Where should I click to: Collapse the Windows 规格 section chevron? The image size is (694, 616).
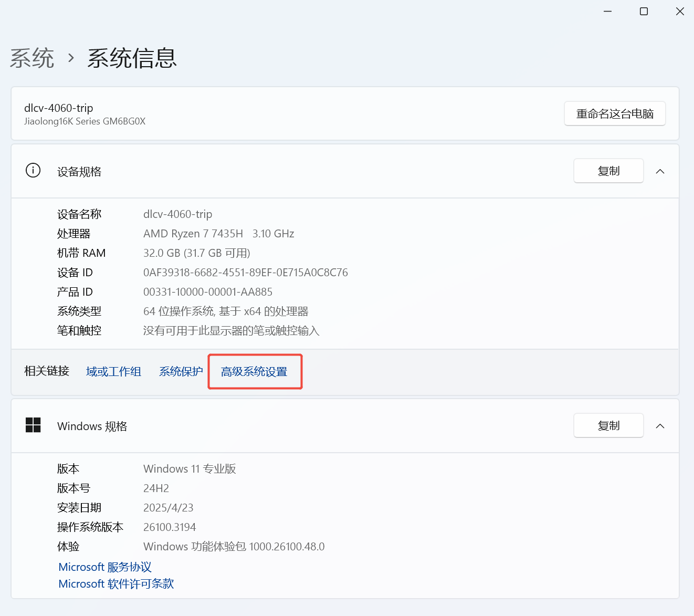pos(660,426)
